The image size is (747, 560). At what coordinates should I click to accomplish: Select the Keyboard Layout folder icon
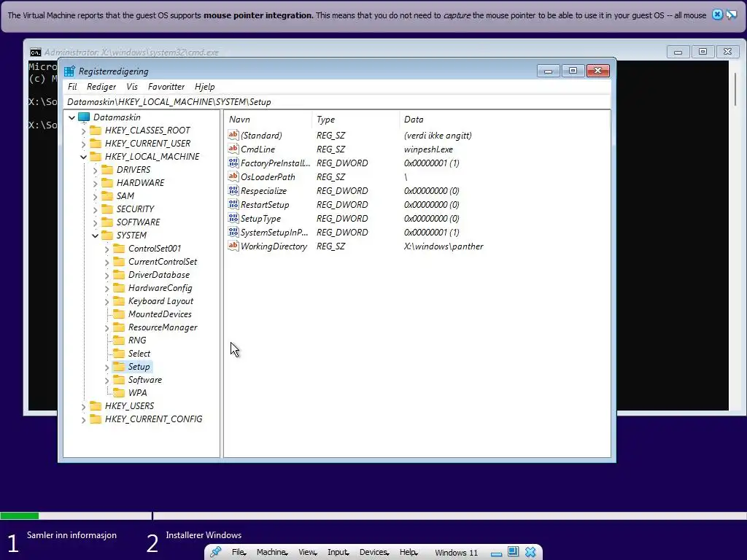coord(119,301)
